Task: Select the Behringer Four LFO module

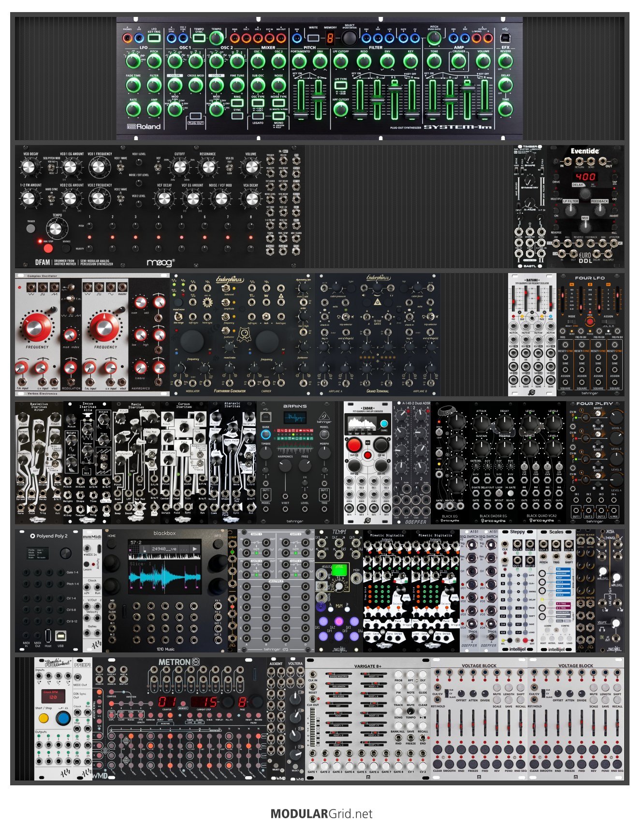Action: pyautogui.click(x=590, y=335)
